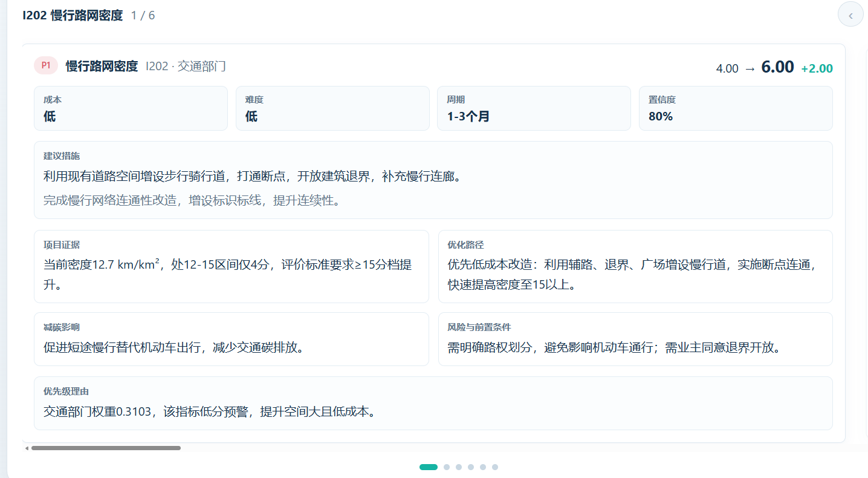868x478 pixels.
Task: Click the +2.00 score gain value
Action: click(817, 68)
